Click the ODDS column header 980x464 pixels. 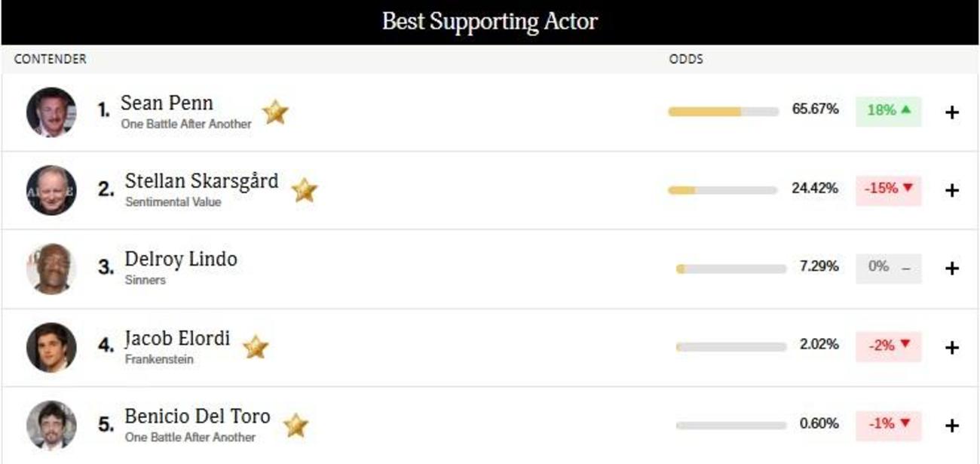(686, 59)
